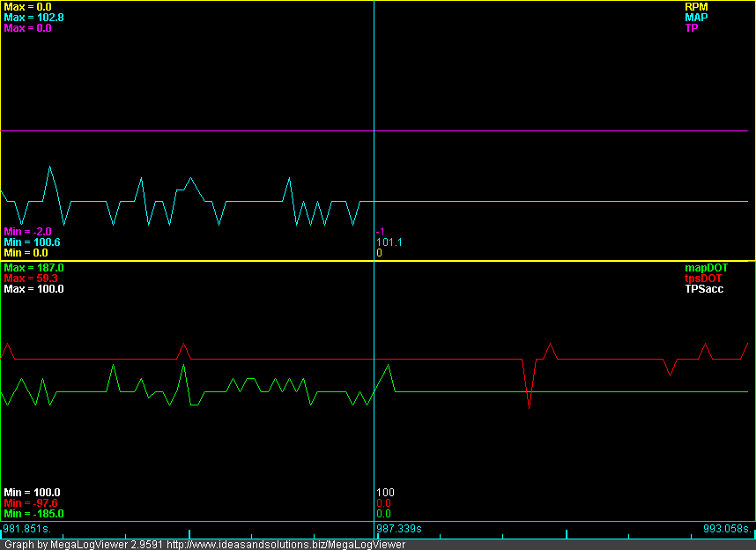Select the Min = -2.0 TP value

coord(27,232)
